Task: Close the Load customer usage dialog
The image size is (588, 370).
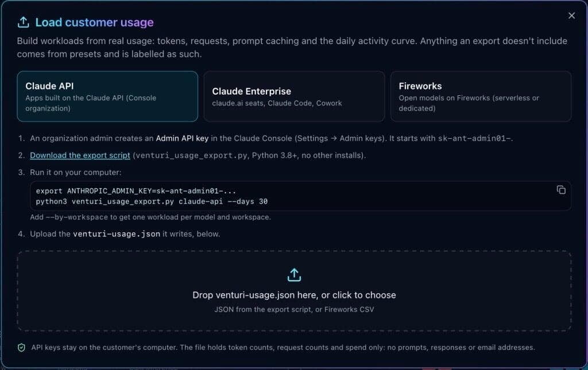Action: pyautogui.click(x=571, y=15)
